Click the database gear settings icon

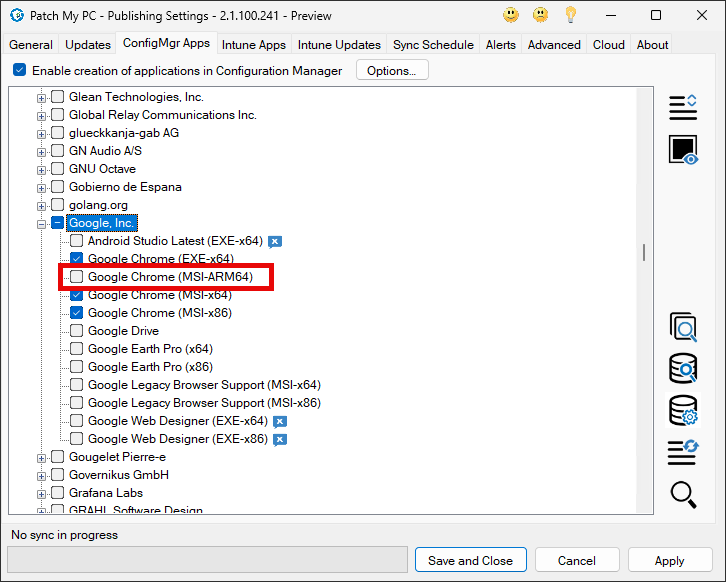683,410
